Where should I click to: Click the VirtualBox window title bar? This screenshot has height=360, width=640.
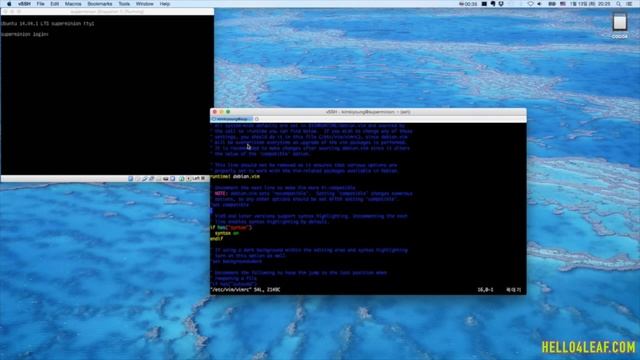107,11
